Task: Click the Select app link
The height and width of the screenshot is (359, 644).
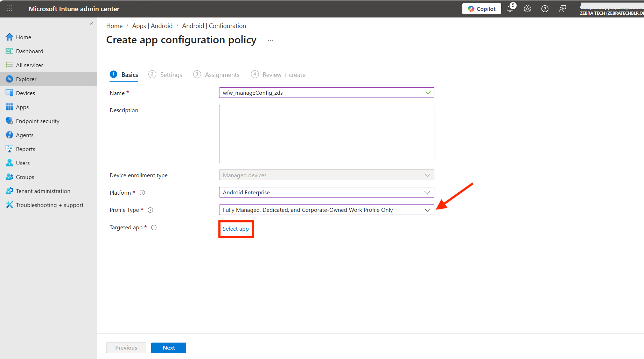Action: (x=236, y=229)
